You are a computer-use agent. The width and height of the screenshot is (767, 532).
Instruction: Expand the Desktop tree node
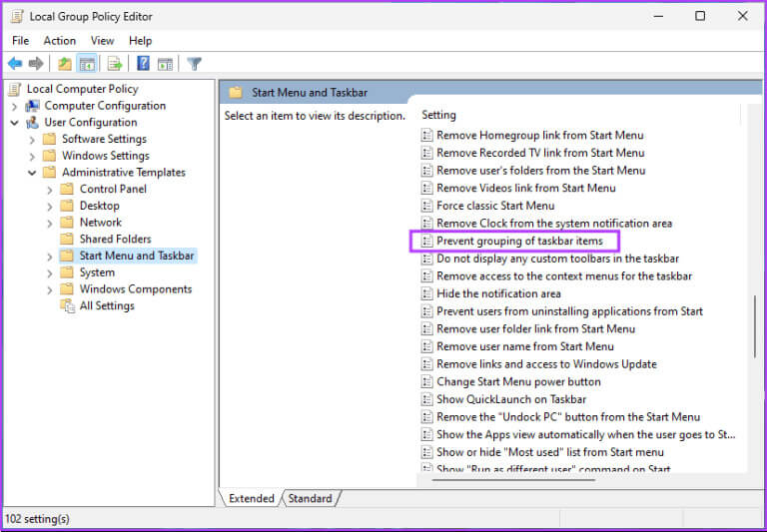tap(49, 207)
